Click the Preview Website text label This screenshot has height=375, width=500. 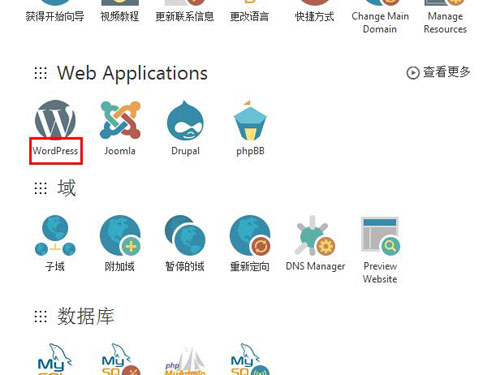coord(380,272)
